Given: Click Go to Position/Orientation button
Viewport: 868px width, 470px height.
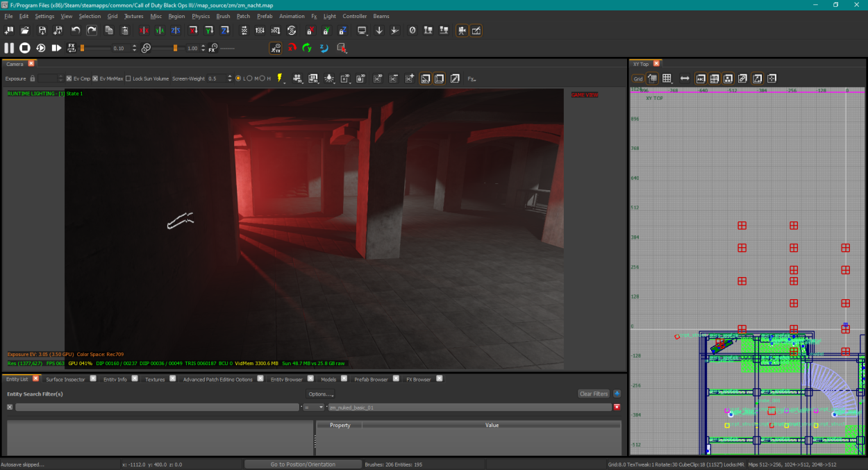Looking at the screenshot, I should [x=303, y=464].
